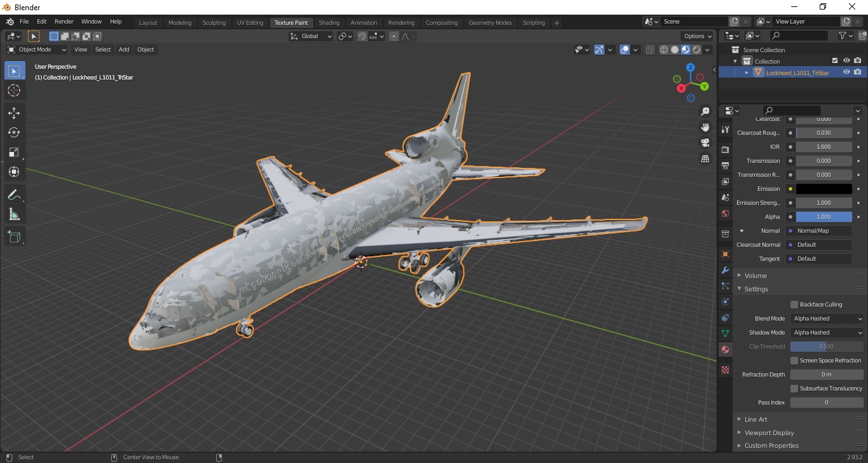
Task: Open the View Layer properties tab
Action: (725, 181)
